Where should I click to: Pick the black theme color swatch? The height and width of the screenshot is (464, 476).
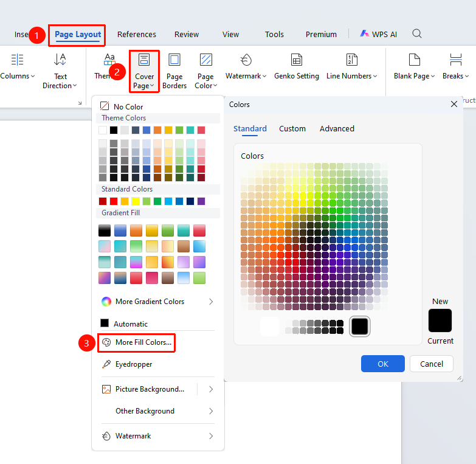(x=114, y=130)
